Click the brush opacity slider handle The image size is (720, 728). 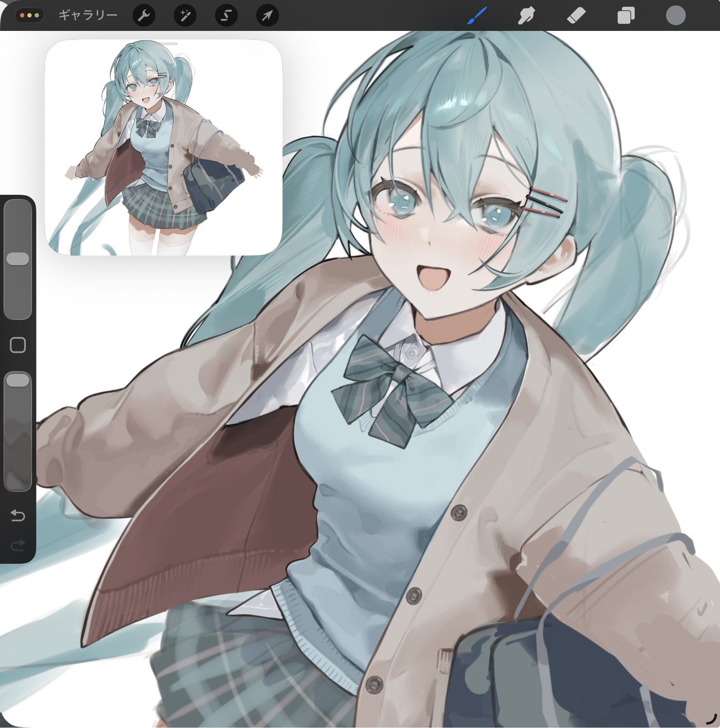click(18, 380)
